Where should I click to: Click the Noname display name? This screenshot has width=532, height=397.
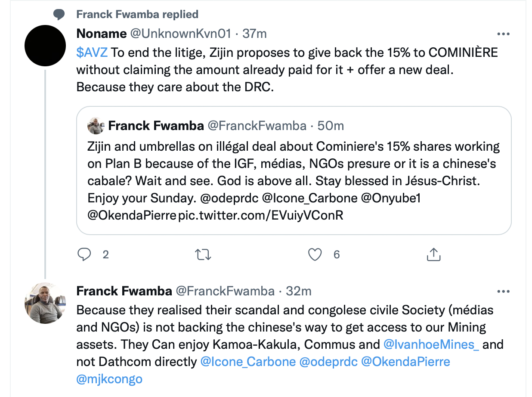[101, 34]
